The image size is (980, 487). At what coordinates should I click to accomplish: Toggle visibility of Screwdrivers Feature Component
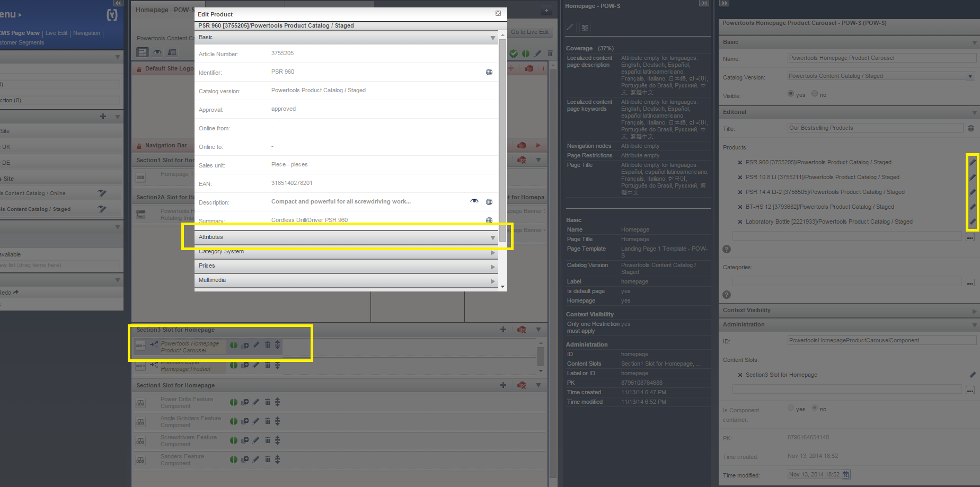tap(234, 440)
